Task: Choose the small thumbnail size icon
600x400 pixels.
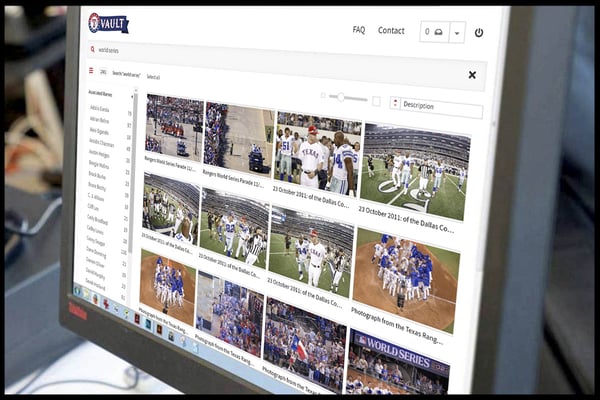Action: pyautogui.click(x=323, y=95)
